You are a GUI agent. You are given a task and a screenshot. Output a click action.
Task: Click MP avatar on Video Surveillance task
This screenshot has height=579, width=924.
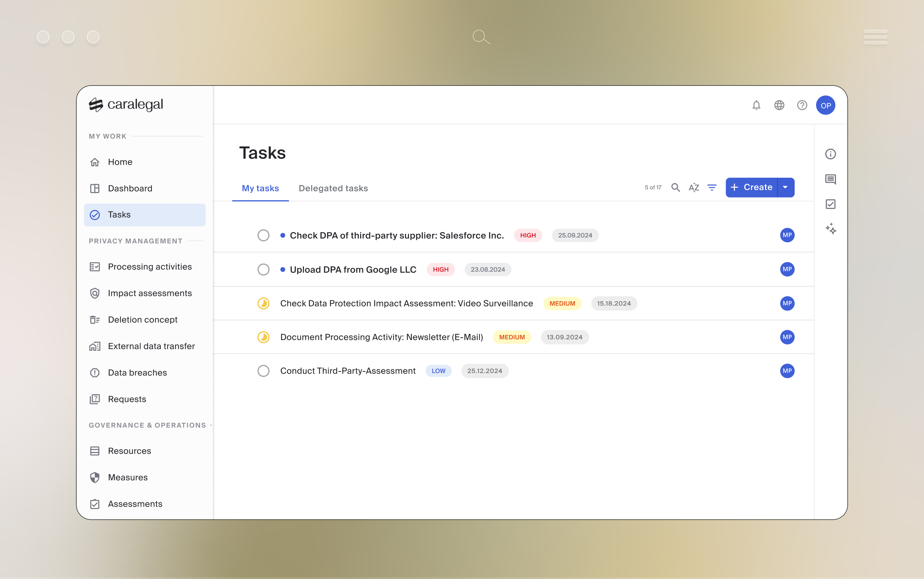[787, 303]
